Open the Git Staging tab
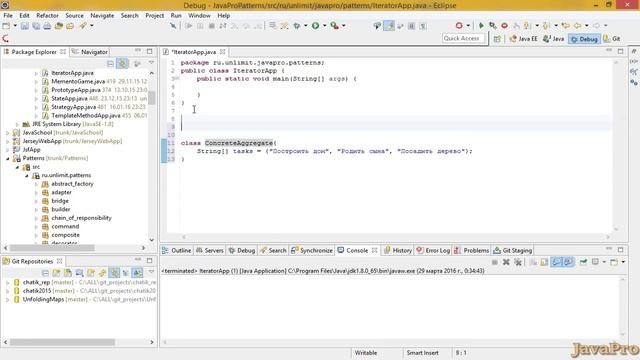640x360 pixels. pyautogui.click(x=513, y=250)
